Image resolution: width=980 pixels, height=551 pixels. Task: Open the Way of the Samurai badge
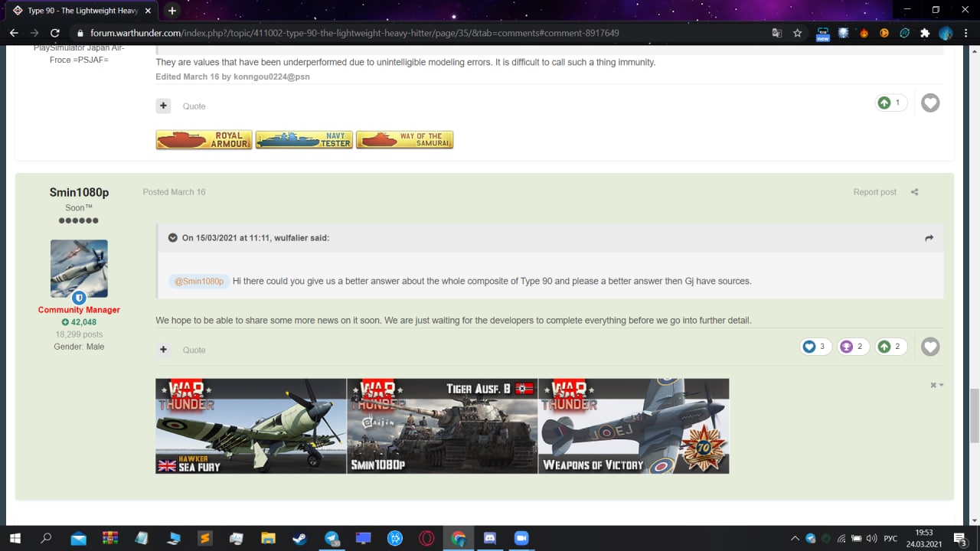point(404,139)
